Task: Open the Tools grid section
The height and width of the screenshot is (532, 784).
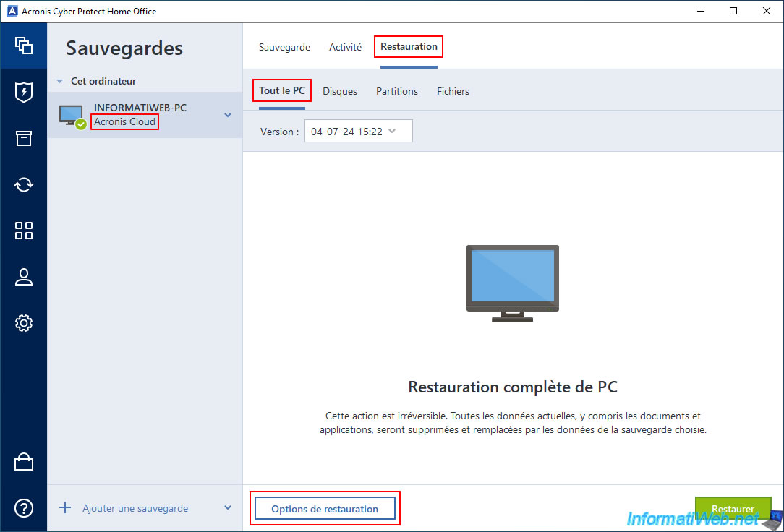Action: pos(23,231)
